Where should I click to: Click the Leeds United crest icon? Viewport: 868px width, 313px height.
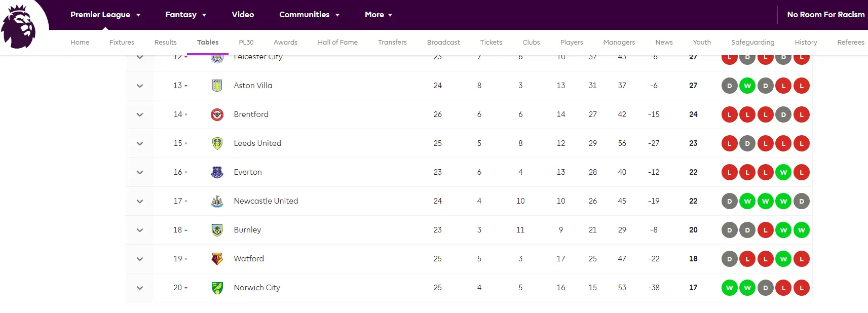(217, 143)
